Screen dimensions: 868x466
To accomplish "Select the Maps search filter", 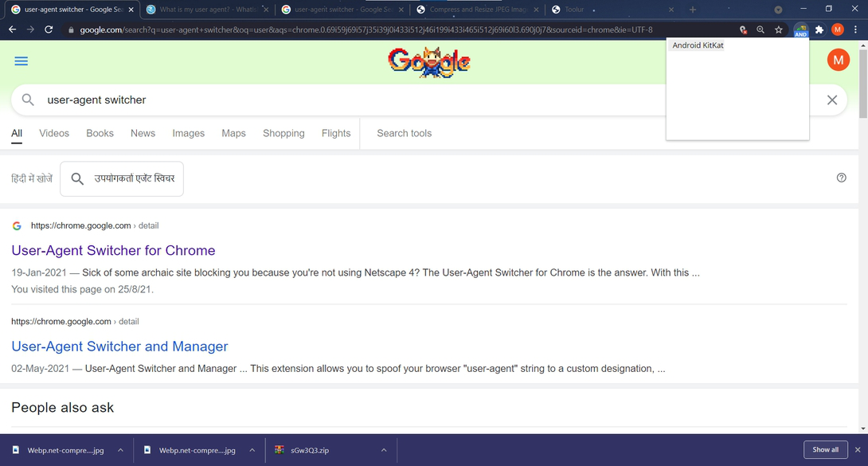I will point(233,133).
